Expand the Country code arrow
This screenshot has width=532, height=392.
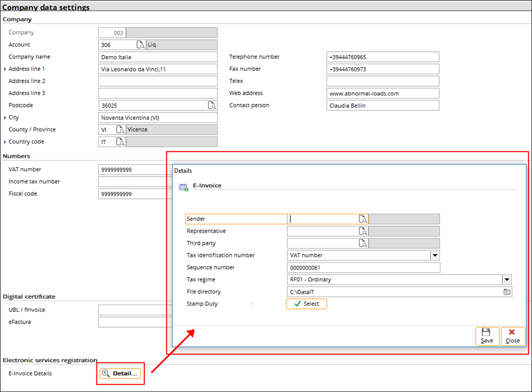click(5, 142)
